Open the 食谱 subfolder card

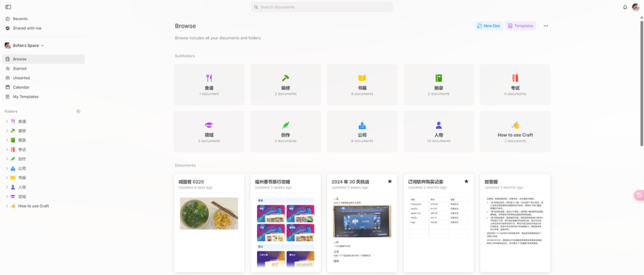coord(209,85)
